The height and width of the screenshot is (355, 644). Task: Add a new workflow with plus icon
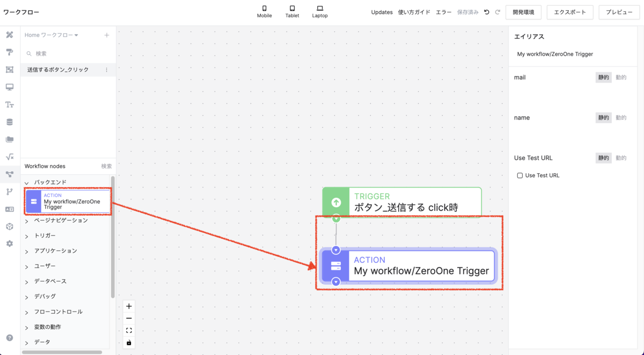[106, 35]
